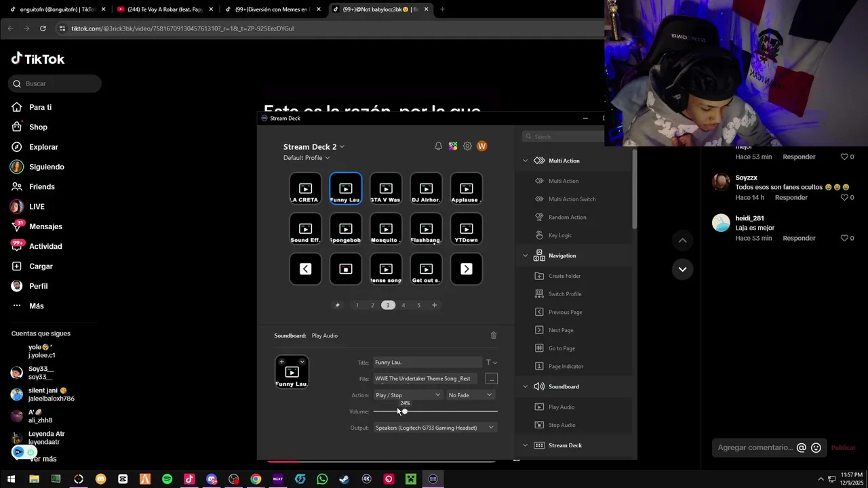
Task: Switch to page 4
Action: point(403,305)
